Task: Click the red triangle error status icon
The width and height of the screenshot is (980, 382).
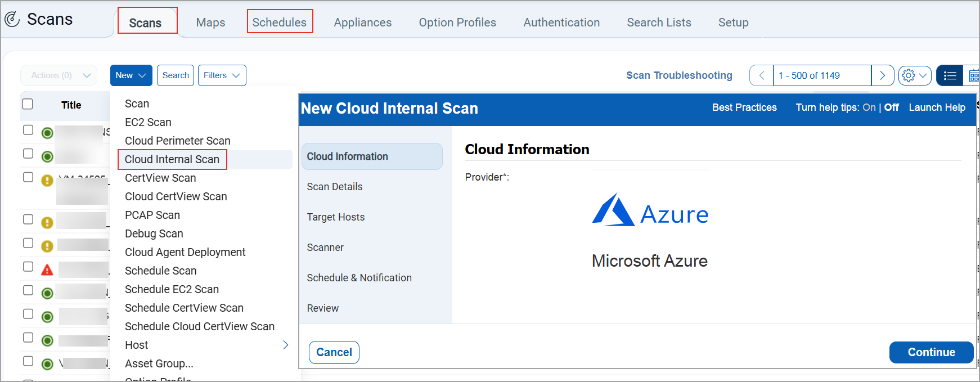Action: 47,270
